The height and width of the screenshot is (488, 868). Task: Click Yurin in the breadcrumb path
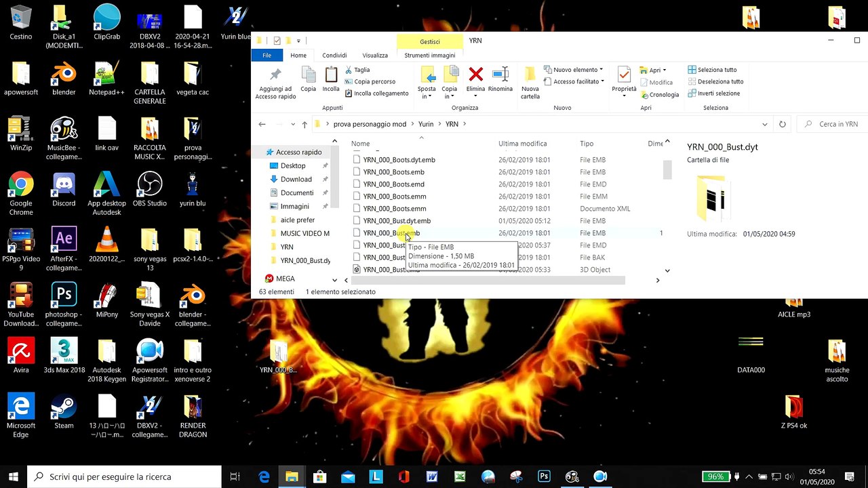pyautogui.click(x=426, y=124)
